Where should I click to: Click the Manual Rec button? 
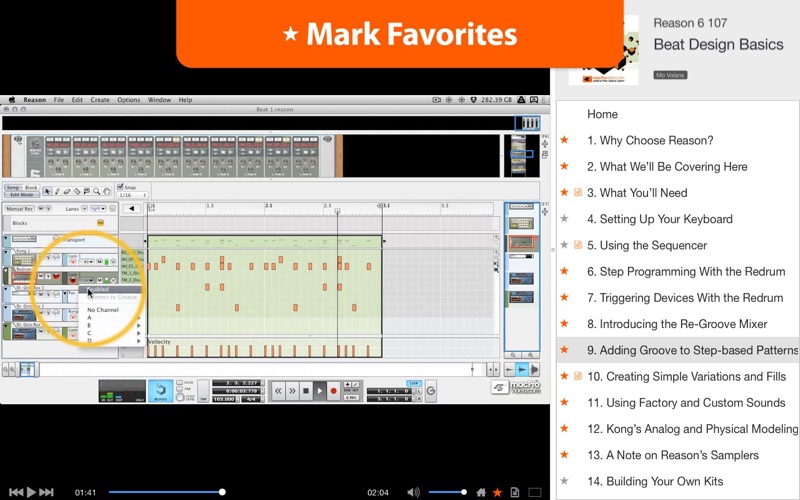click(19, 209)
